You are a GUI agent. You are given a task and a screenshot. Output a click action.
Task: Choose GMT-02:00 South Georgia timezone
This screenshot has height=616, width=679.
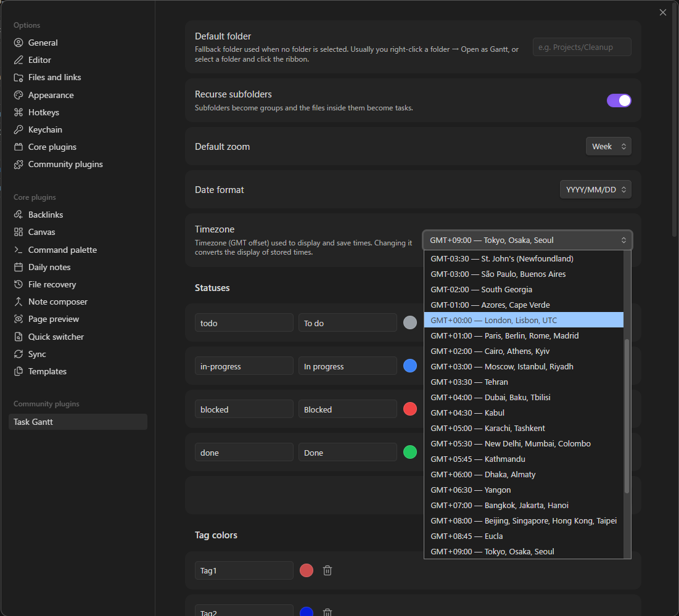pos(524,290)
